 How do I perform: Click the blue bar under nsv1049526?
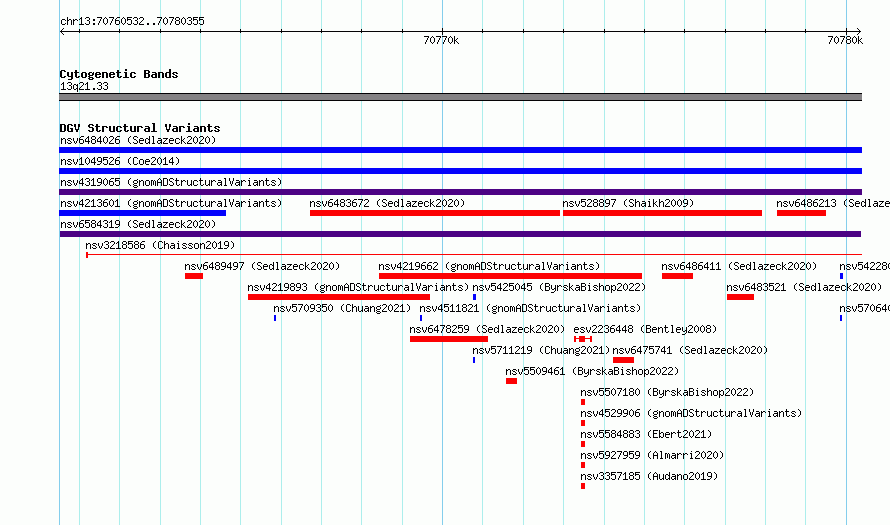[460, 171]
